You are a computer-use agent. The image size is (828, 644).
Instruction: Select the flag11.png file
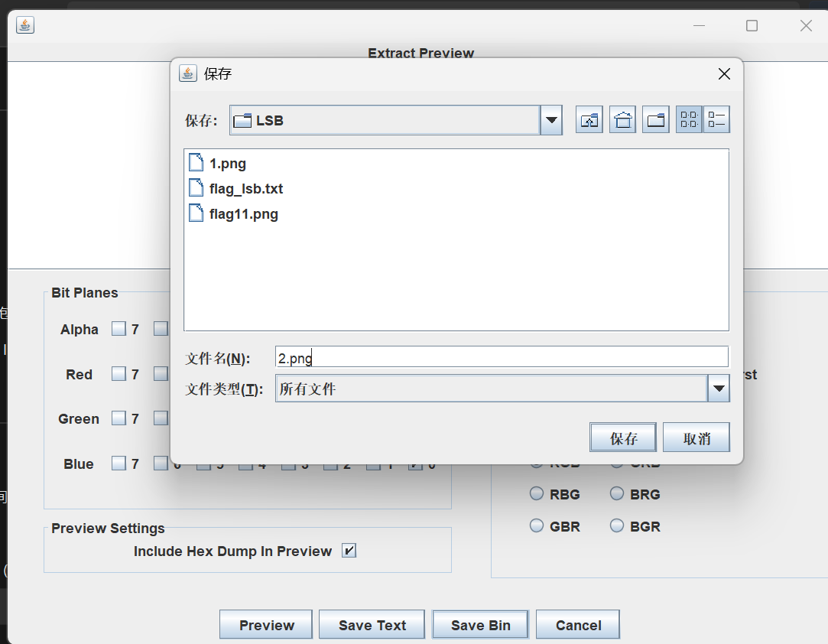coord(233,213)
